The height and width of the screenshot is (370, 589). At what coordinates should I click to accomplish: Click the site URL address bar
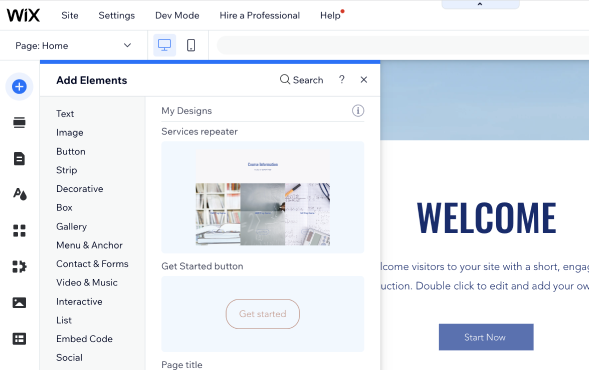[403, 45]
